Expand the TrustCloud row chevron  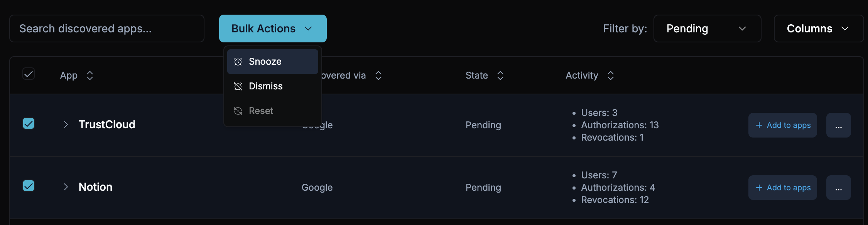[x=66, y=124]
